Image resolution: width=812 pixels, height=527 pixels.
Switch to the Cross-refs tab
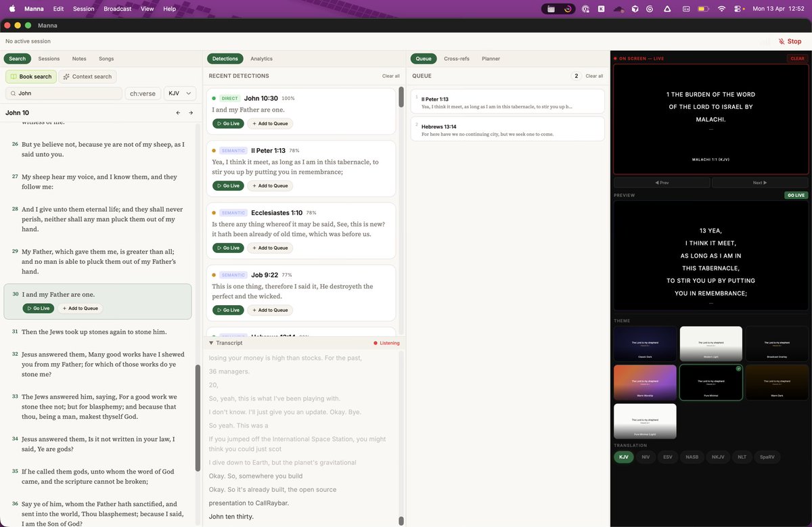pos(457,59)
